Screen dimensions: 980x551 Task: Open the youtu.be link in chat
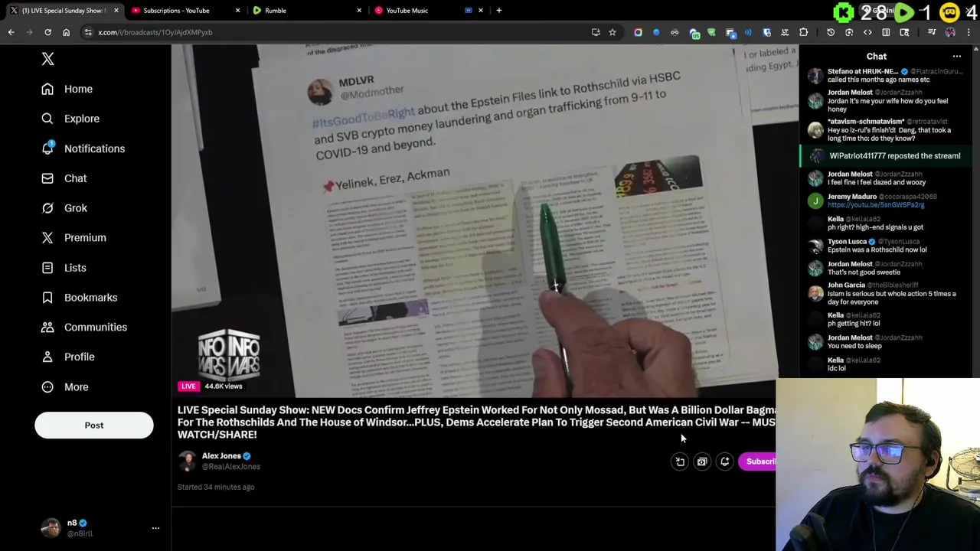[876, 205]
